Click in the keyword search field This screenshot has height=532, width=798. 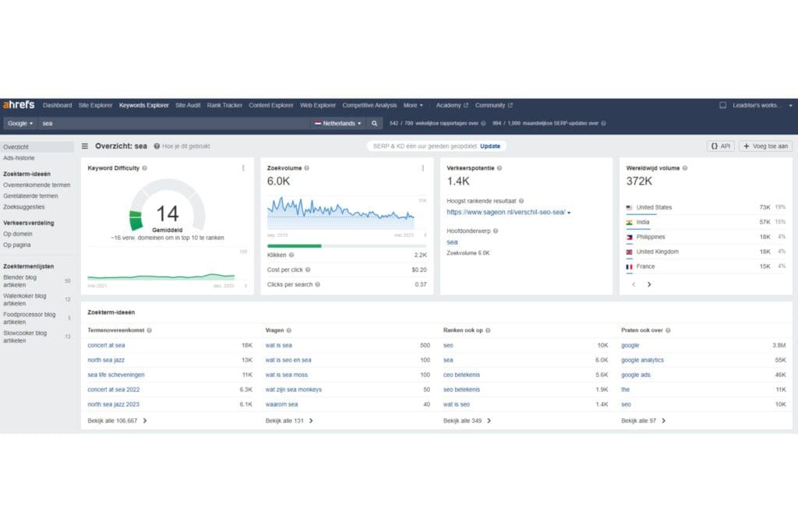coord(171,123)
